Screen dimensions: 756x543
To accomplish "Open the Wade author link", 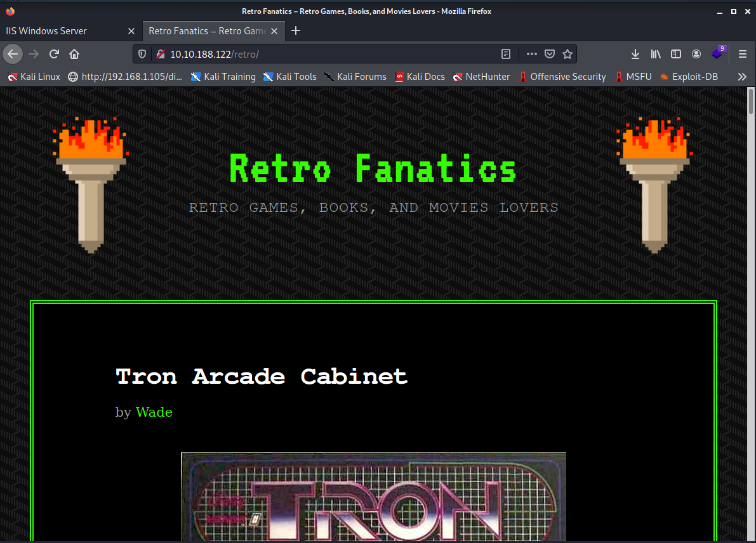I will coord(154,412).
